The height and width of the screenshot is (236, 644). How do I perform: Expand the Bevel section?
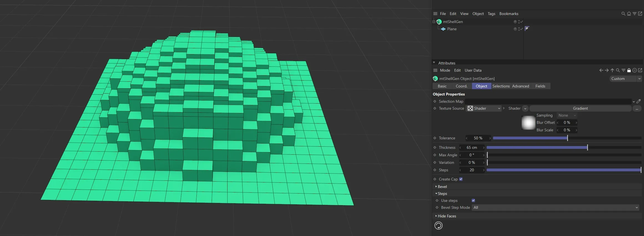tap(442, 187)
